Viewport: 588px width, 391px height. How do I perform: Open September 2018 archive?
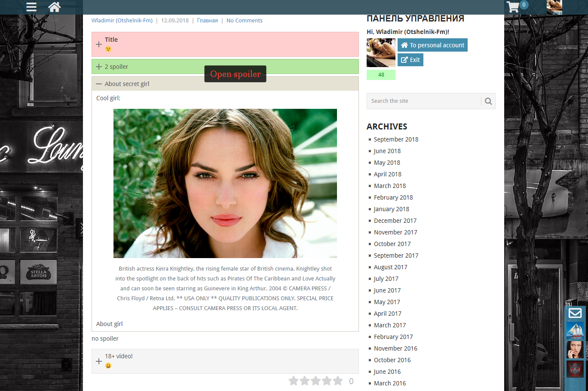pos(396,139)
